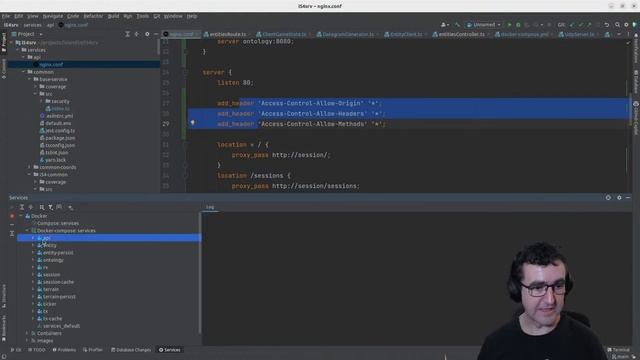
Task: Open the Log tab in Services panel
Action: (210, 207)
